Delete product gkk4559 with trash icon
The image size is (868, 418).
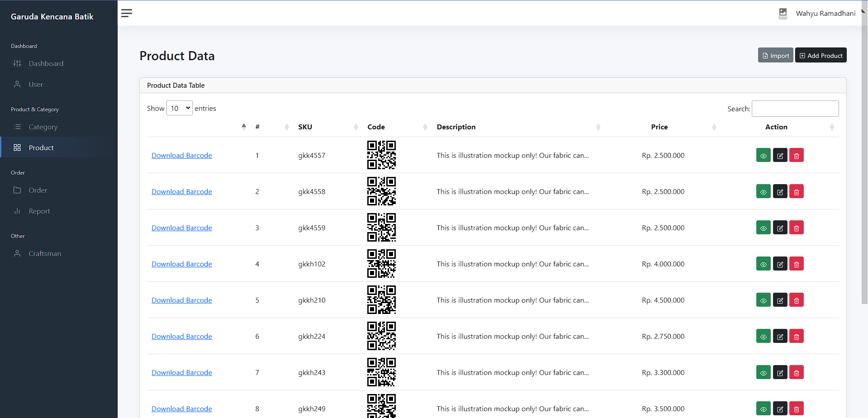(796, 228)
